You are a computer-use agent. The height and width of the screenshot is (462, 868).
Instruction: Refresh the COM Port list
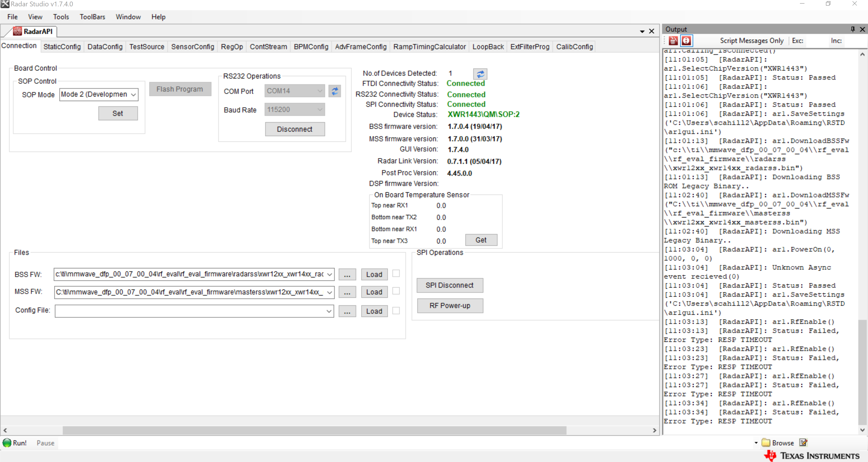pyautogui.click(x=334, y=91)
